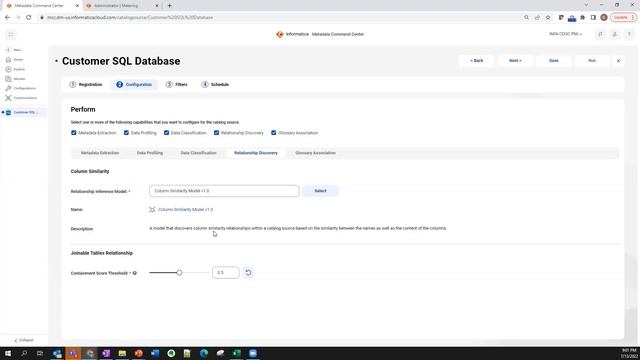Go to step 3 Filters
The width and height of the screenshot is (640, 360).
[x=177, y=84]
